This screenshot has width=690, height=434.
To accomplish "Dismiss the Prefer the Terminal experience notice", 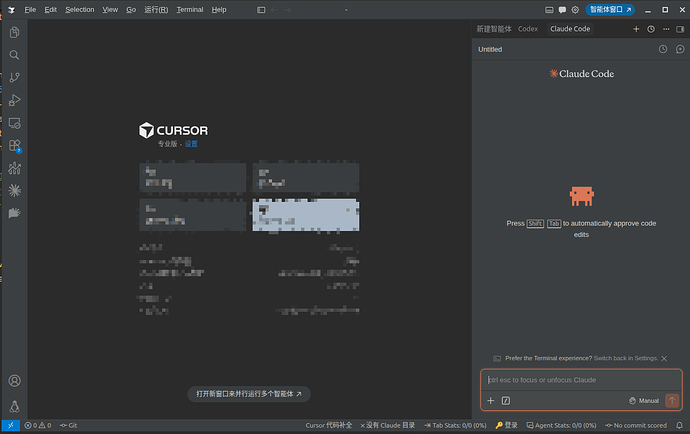I will pos(664,359).
